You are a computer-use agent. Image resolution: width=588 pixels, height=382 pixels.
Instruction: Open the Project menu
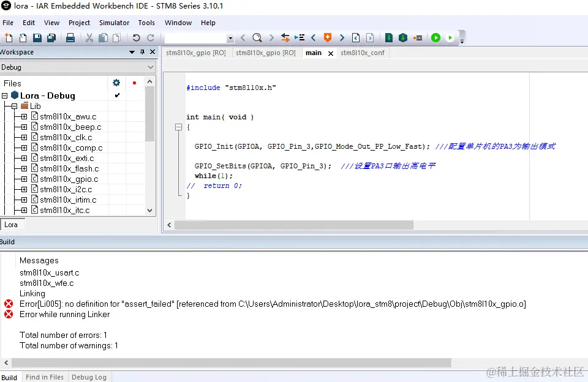tap(79, 23)
